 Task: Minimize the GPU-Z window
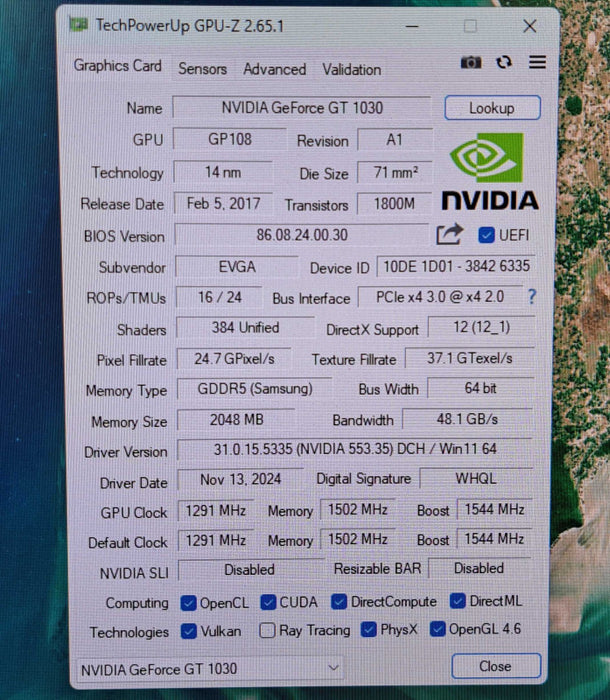click(412, 27)
